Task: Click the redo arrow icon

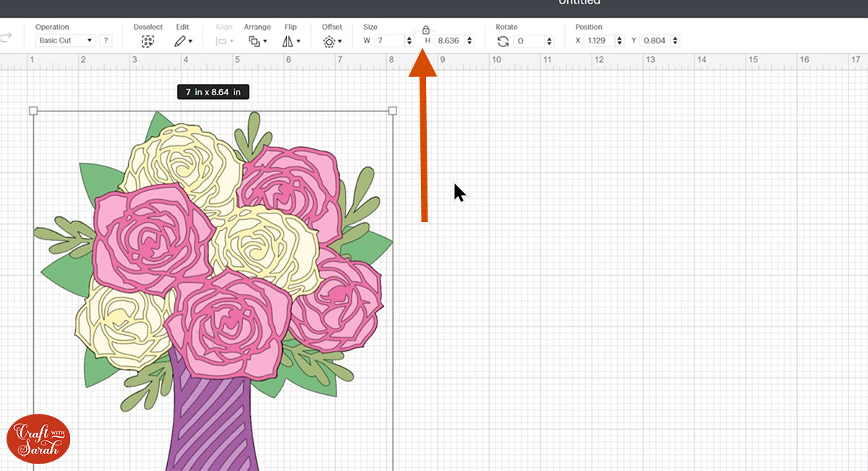Action: [6, 37]
